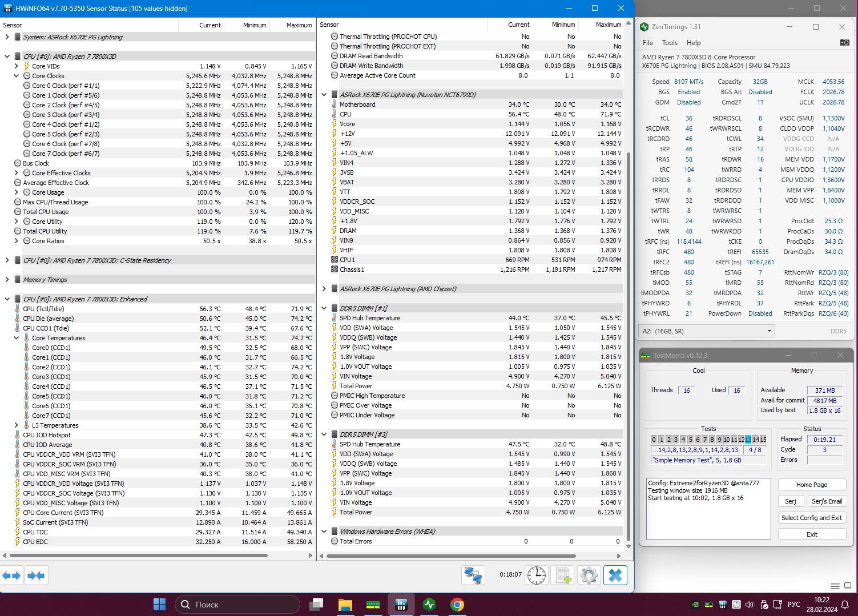Image resolution: width=858 pixels, height=616 pixels.
Task: Expand the C-State Residency group
Action: coord(7,260)
